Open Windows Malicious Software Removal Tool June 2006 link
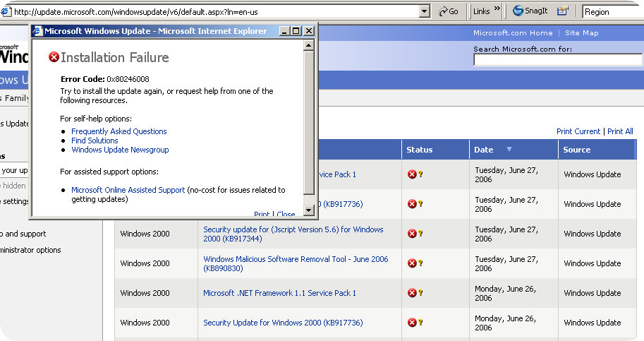 pyautogui.click(x=296, y=263)
